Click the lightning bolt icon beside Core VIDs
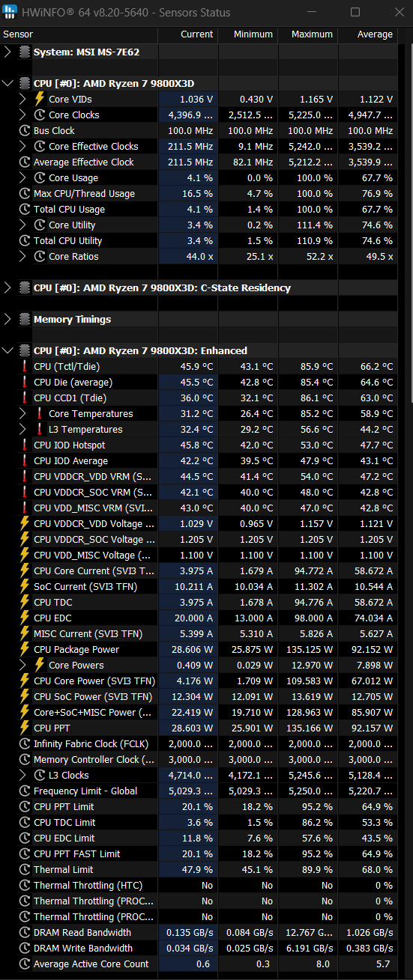 click(40, 99)
